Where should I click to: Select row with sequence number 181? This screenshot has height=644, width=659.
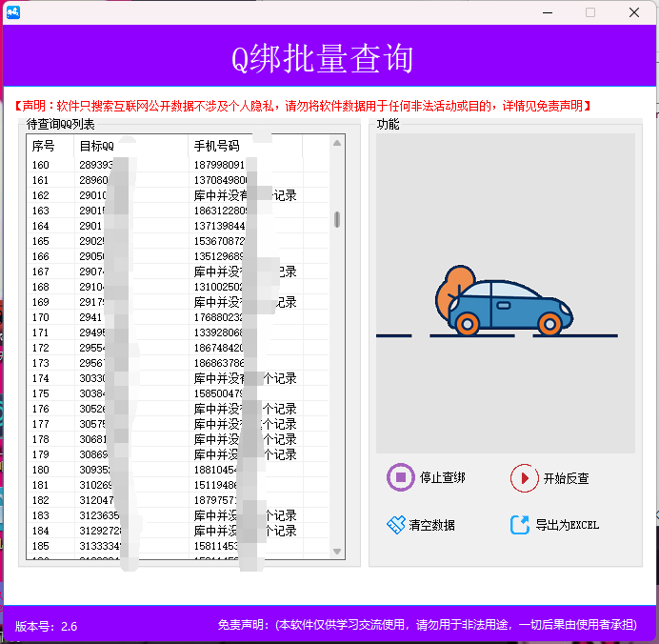coord(178,485)
